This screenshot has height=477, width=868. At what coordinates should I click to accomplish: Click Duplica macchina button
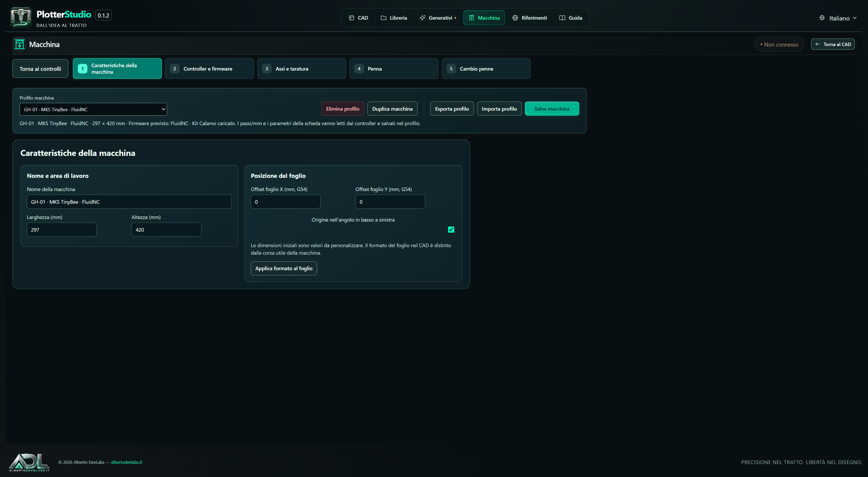392,109
